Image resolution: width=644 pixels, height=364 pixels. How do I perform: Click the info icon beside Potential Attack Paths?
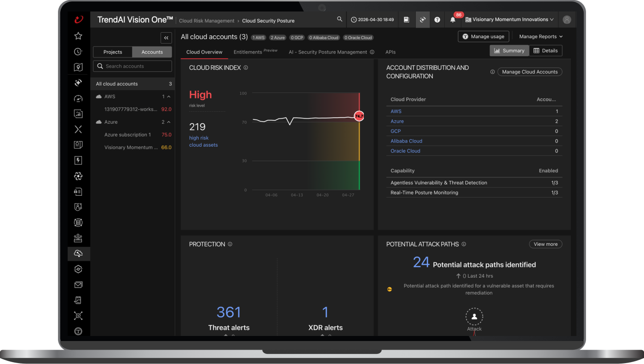coord(464,244)
